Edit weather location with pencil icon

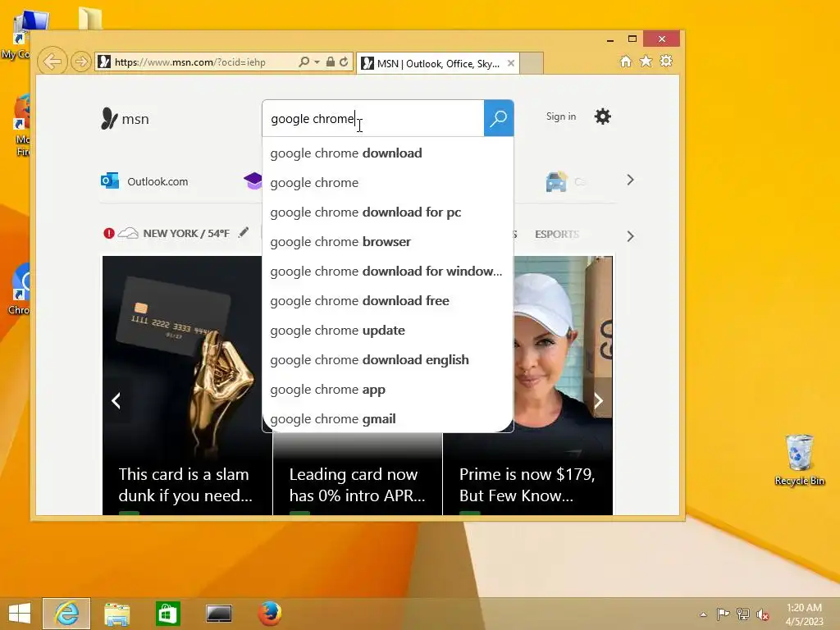pyautogui.click(x=243, y=232)
